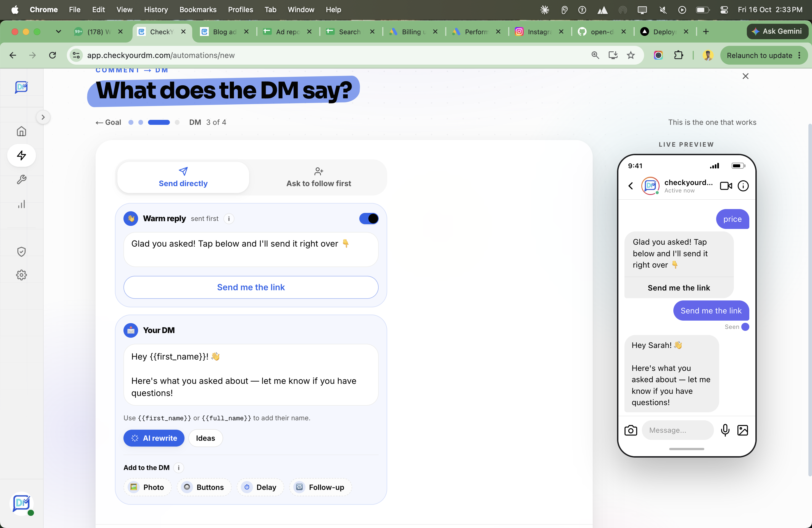Toggle the Warm reply switch off
Screen dimensions: 812x528
369,219
